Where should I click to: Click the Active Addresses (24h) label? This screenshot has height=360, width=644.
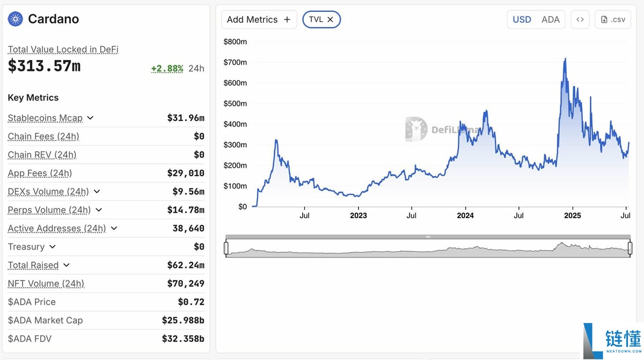point(56,228)
